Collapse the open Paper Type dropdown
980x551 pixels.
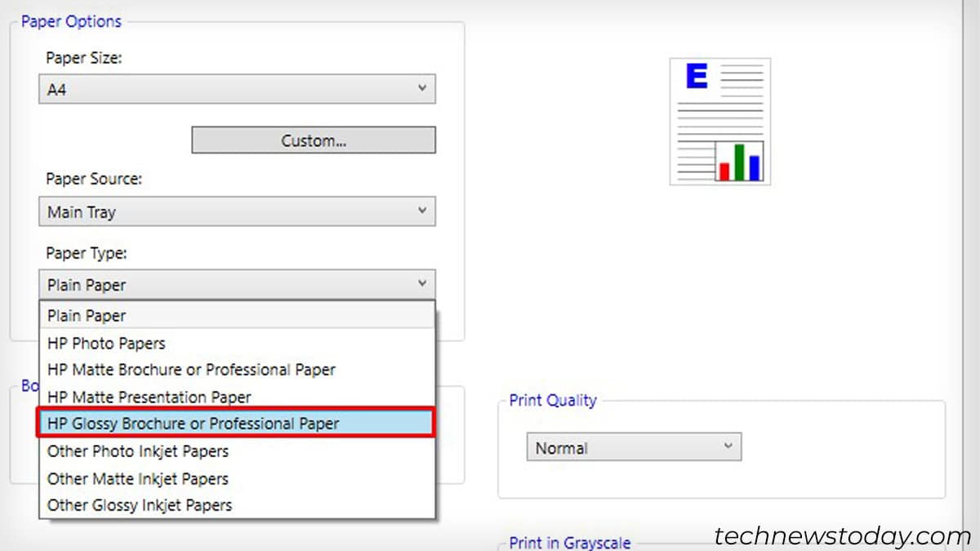tap(423, 284)
